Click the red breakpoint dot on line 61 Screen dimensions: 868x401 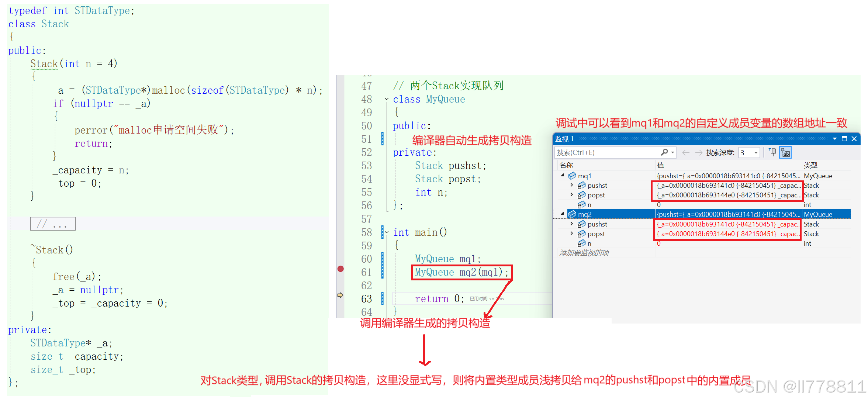pyautogui.click(x=340, y=269)
